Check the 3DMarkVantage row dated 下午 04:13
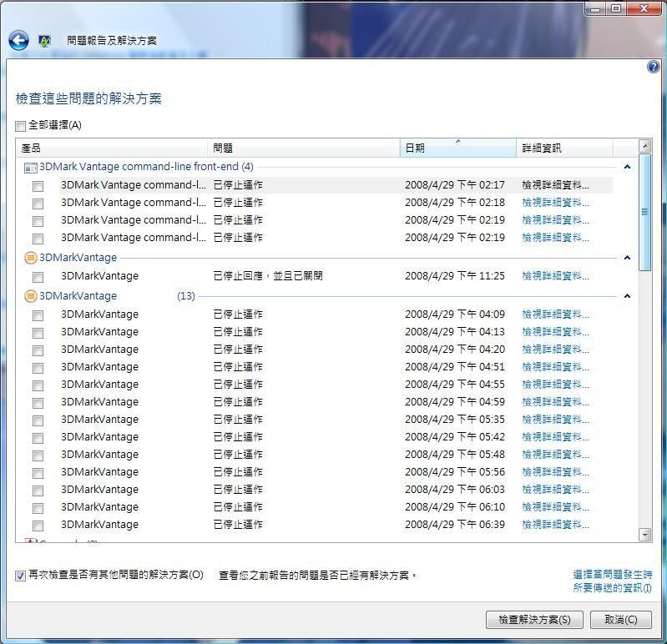This screenshot has width=667, height=644. [x=38, y=332]
